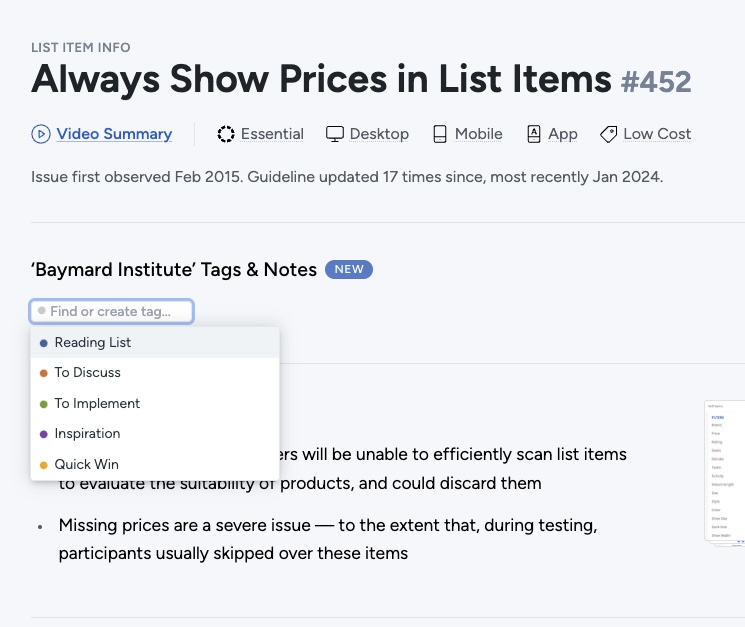745x627 pixels.
Task: Click the green To Implement color dot
Action: coord(43,404)
